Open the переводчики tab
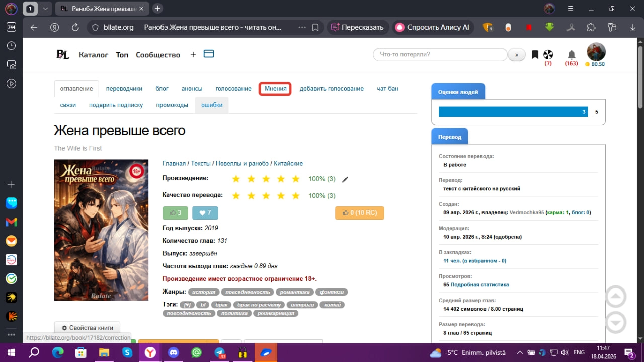The image size is (644, 362). coord(124,89)
